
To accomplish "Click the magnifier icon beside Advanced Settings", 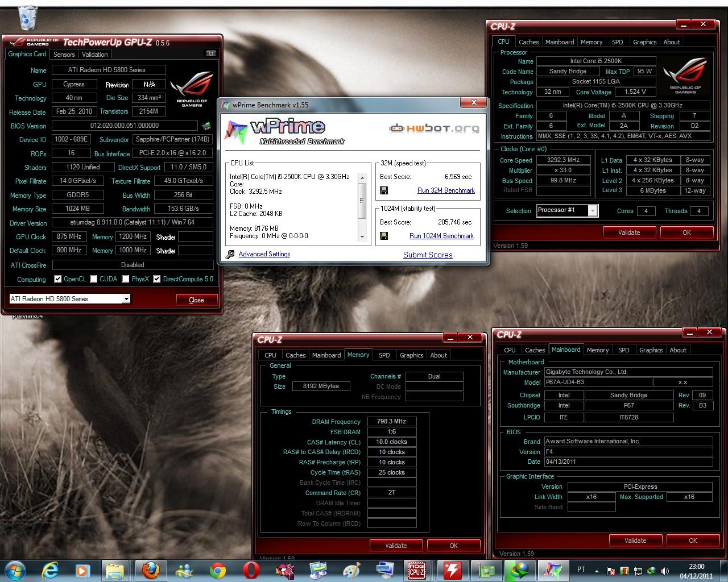I will 230,255.
